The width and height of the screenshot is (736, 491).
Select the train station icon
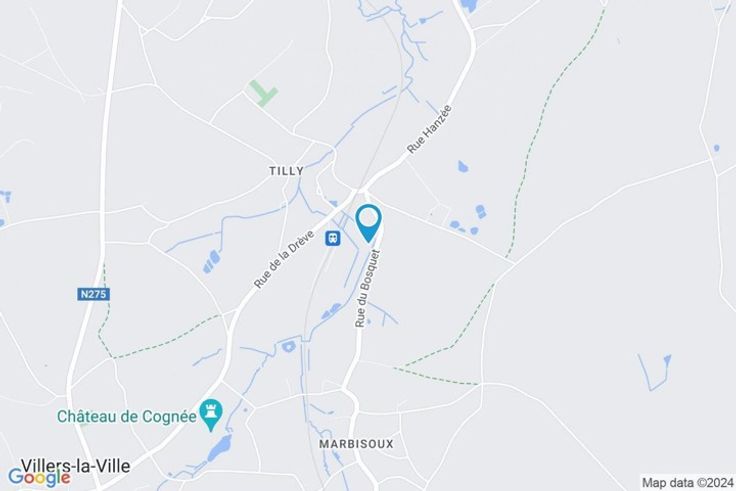pos(333,238)
